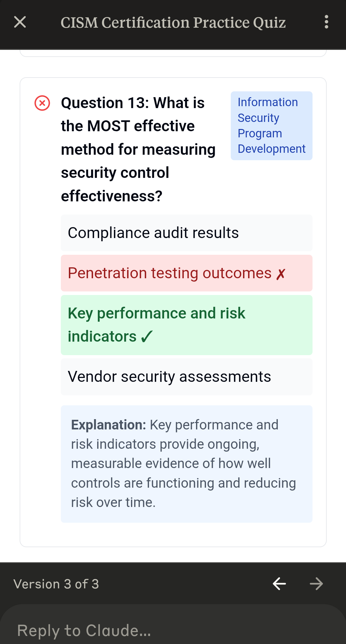Open the Information Security Program Development topic tag
The image size is (346, 644).
coord(271,125)
